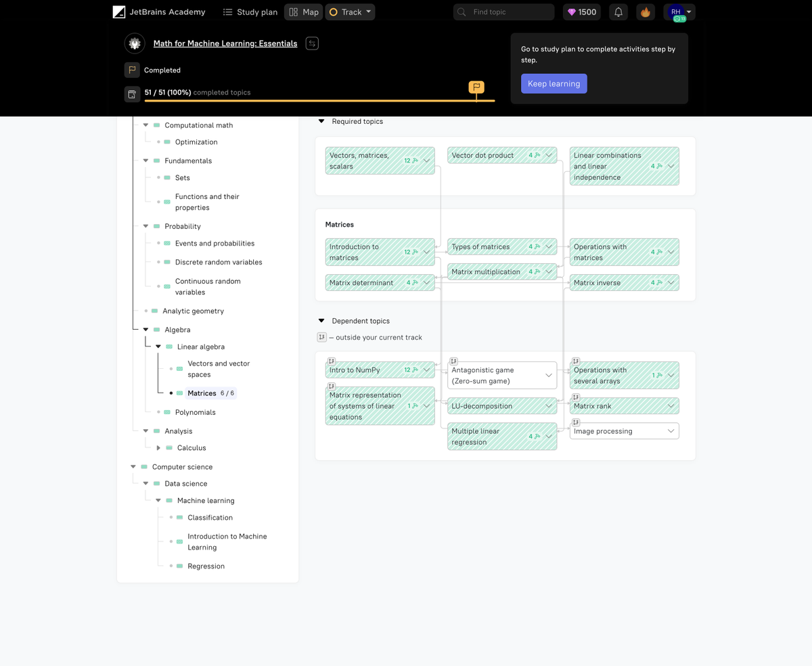Select Sets in the topic tree

pos(183,178)
